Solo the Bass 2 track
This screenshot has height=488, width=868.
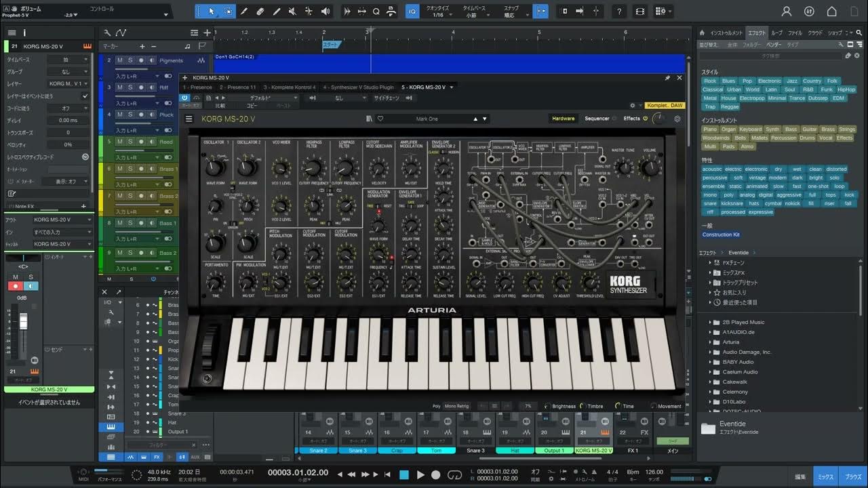[130, 253]
